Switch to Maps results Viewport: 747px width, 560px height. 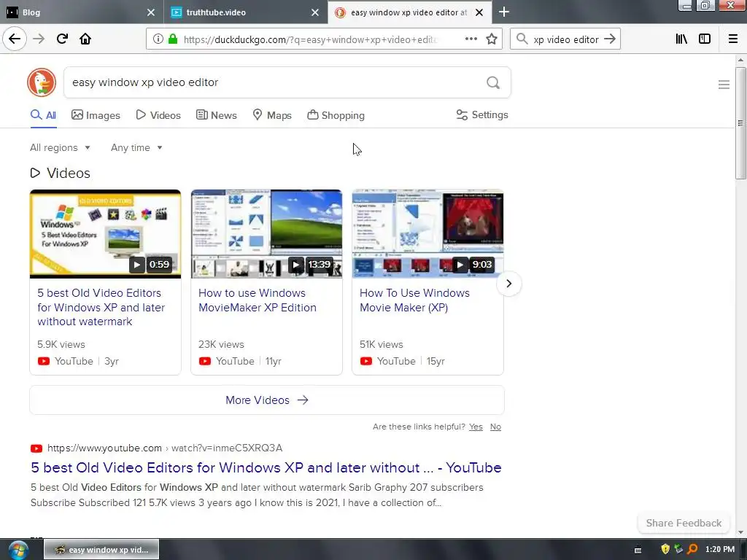272,115
